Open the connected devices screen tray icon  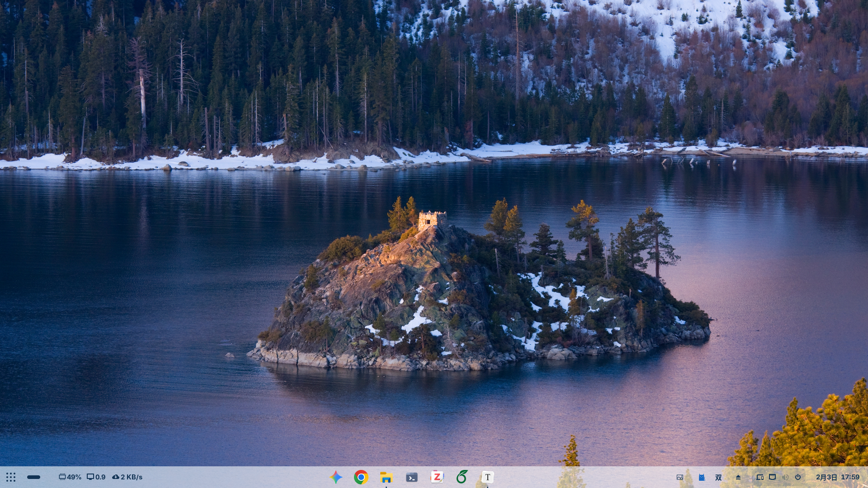(x=760, y=477)
